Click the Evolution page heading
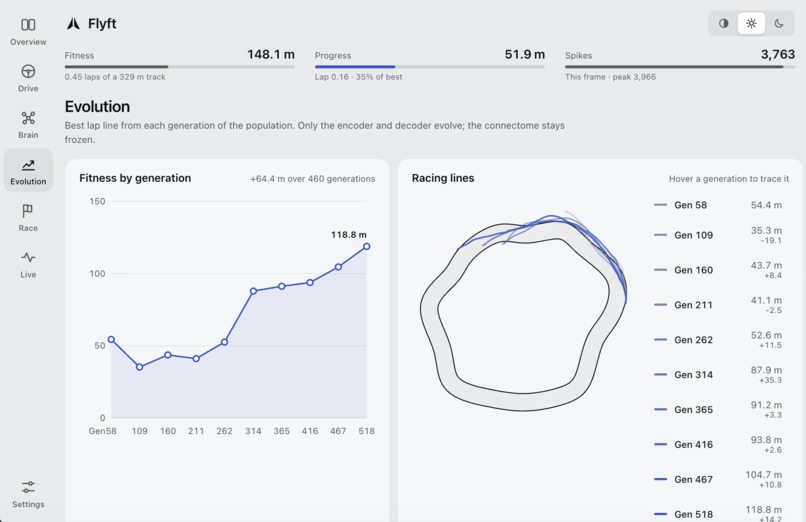806x522 pixels. tap(97, 106)
